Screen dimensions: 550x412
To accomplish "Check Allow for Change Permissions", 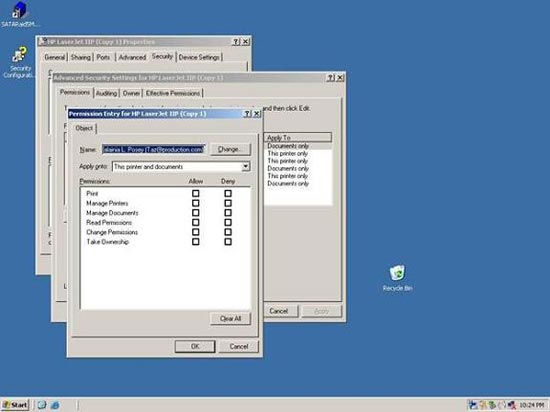I will click(x=196, y=232).
